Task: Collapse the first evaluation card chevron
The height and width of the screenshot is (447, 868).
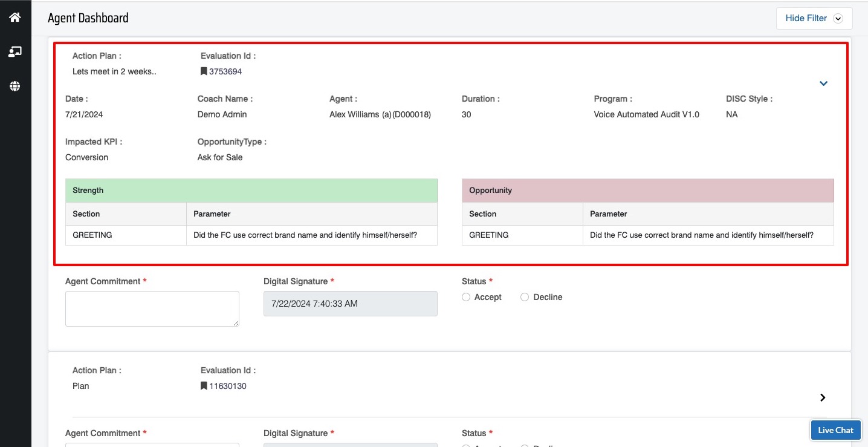Action: coord(823,83)
